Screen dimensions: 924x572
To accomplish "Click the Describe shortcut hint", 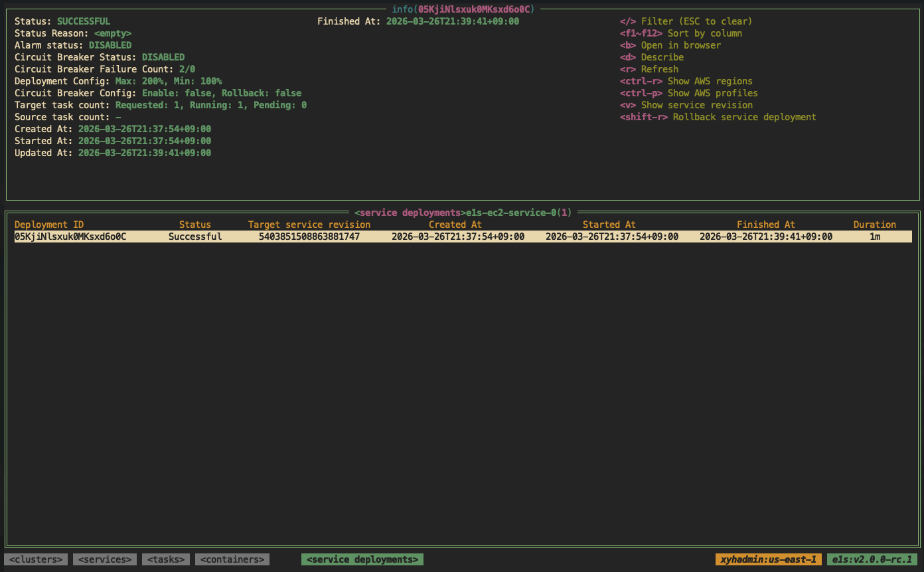I will 652,57.
